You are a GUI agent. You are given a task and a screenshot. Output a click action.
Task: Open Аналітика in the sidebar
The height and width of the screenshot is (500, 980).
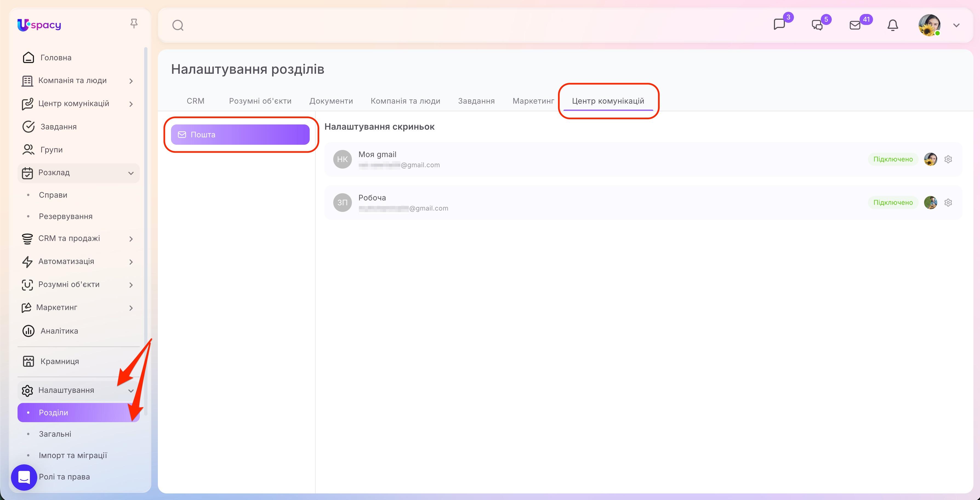59,331
